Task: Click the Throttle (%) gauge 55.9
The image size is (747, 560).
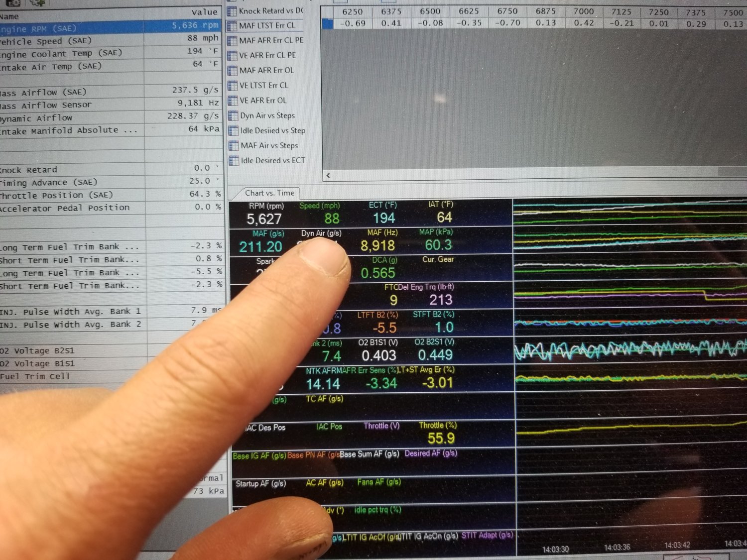Action: 438,433
